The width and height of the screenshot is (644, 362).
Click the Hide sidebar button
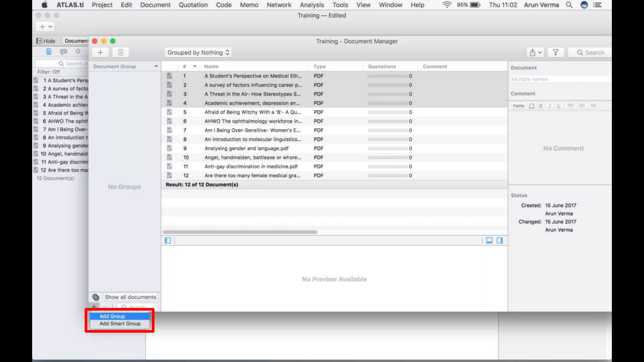46,41
